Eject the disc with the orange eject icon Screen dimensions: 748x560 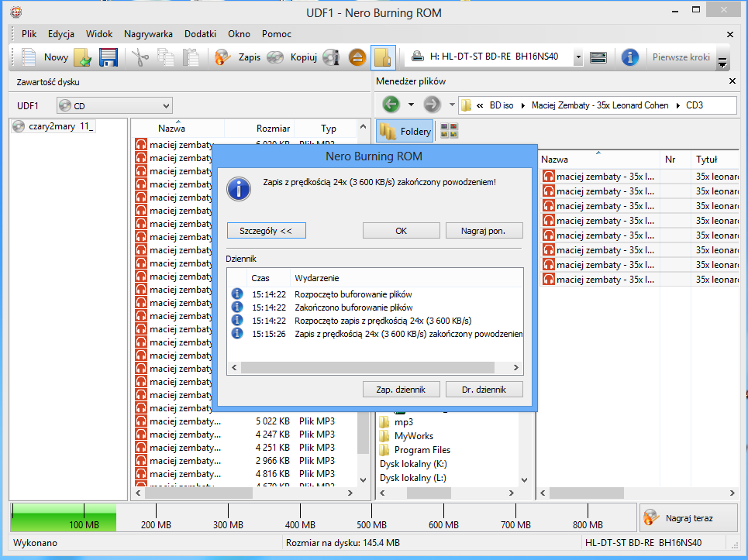point(357,57)
